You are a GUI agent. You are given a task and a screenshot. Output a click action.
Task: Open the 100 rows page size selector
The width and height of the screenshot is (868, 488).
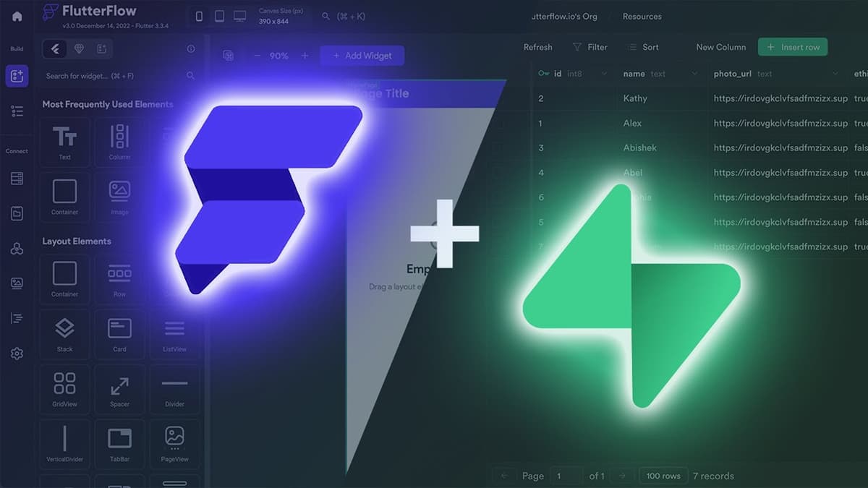coord(663,476)
